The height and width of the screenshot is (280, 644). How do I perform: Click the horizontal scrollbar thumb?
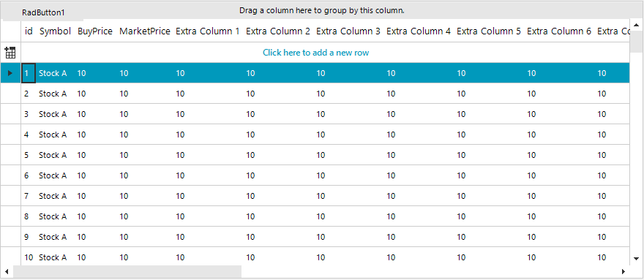coord(127,271)
